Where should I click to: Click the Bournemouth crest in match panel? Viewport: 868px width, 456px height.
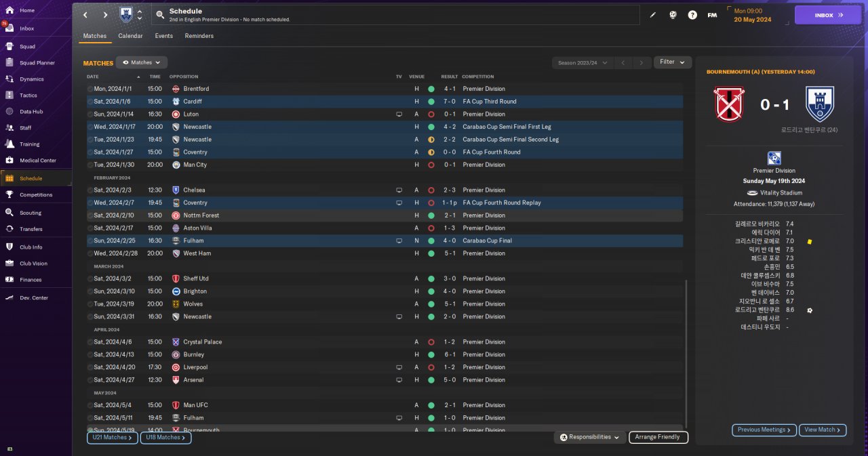(x=730, y=104)
